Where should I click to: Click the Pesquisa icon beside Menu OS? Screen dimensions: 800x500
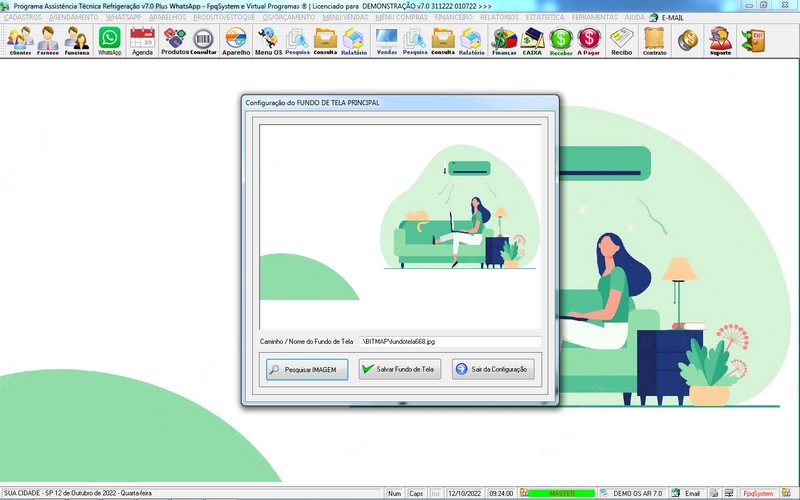point(297,41)
